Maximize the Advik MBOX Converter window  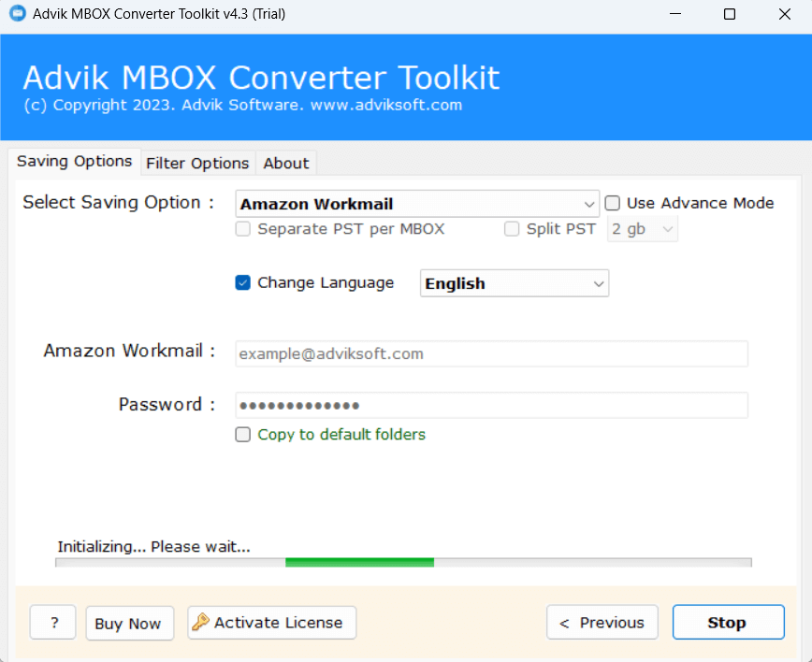730,13
